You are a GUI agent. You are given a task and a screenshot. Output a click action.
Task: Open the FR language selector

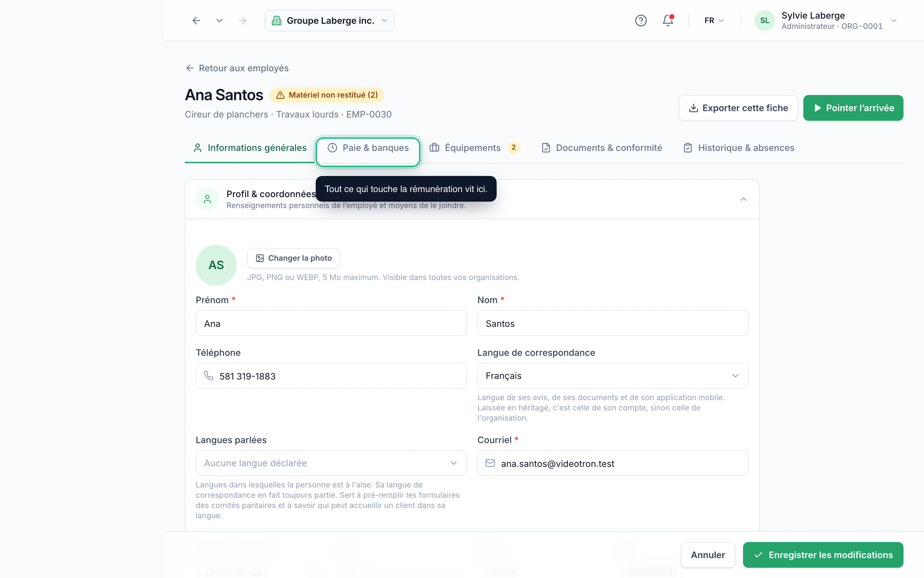(x=714, y=21)
